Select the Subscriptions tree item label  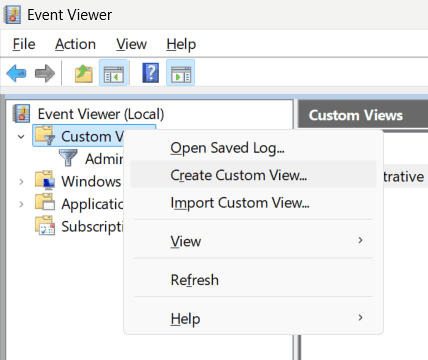pyautogui.click(x=92, y=227)
